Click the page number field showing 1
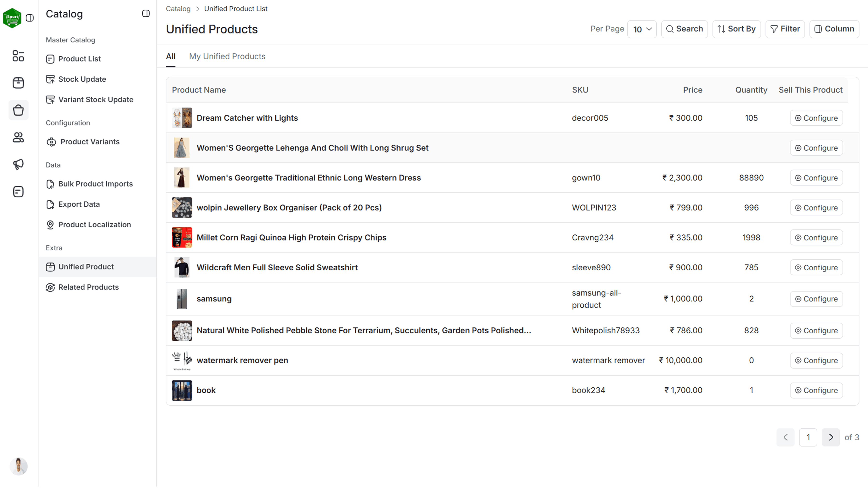This screenshot has width=868, height=488. (808, 437)
